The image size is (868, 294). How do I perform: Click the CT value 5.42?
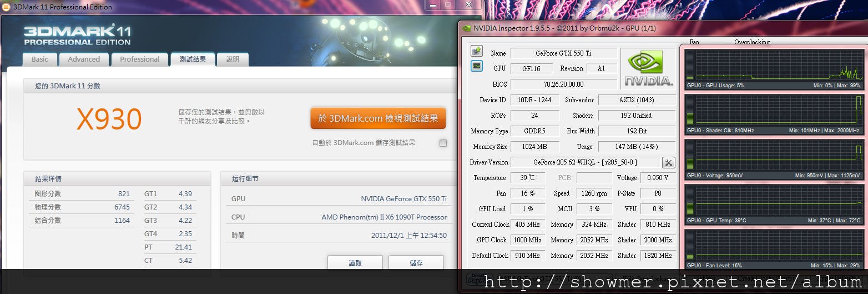pos(185,261)
